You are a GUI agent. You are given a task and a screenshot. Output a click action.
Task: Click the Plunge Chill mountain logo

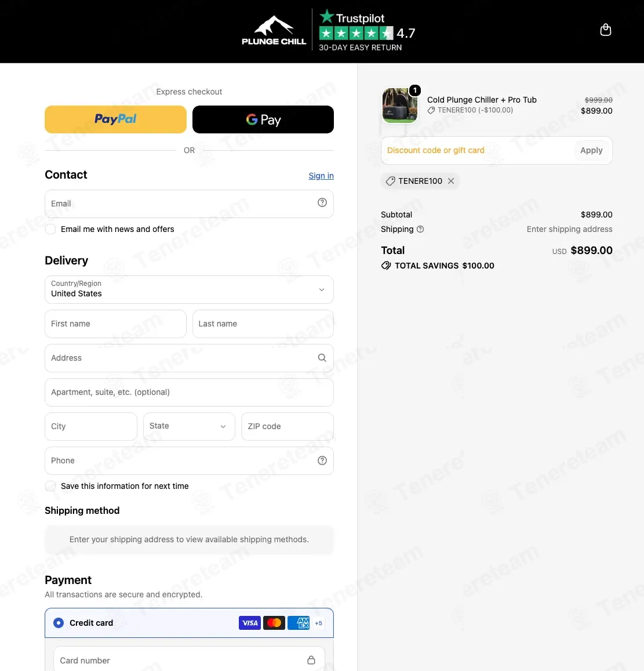(x=274, y=31)
